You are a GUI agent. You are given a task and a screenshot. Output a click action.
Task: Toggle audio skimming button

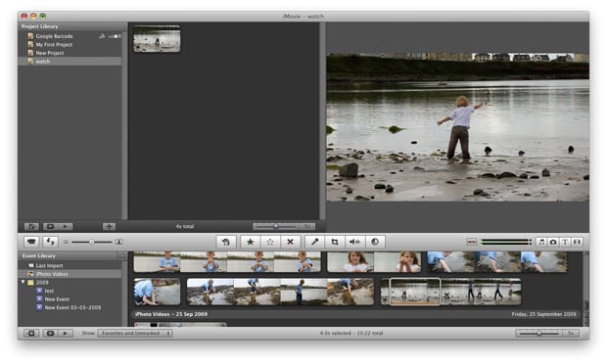click(471, 242)
